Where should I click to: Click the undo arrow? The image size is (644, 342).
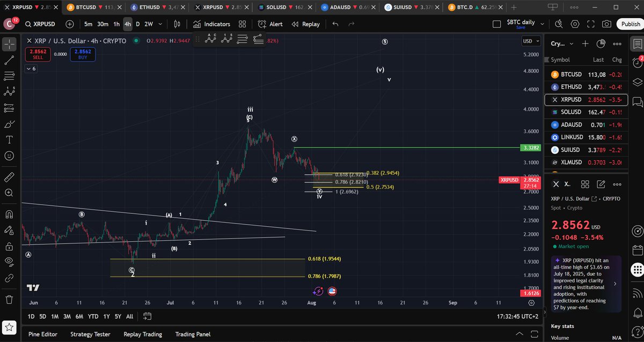(x=335, y=24)
